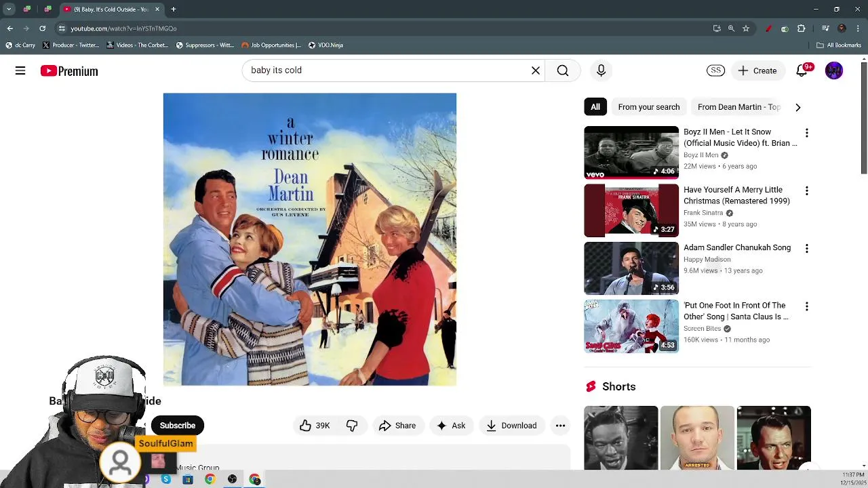Viewport: 868px width, 488px height.
Task: Open Chrome tab search dropdown arrow
Action: (9, 9)
